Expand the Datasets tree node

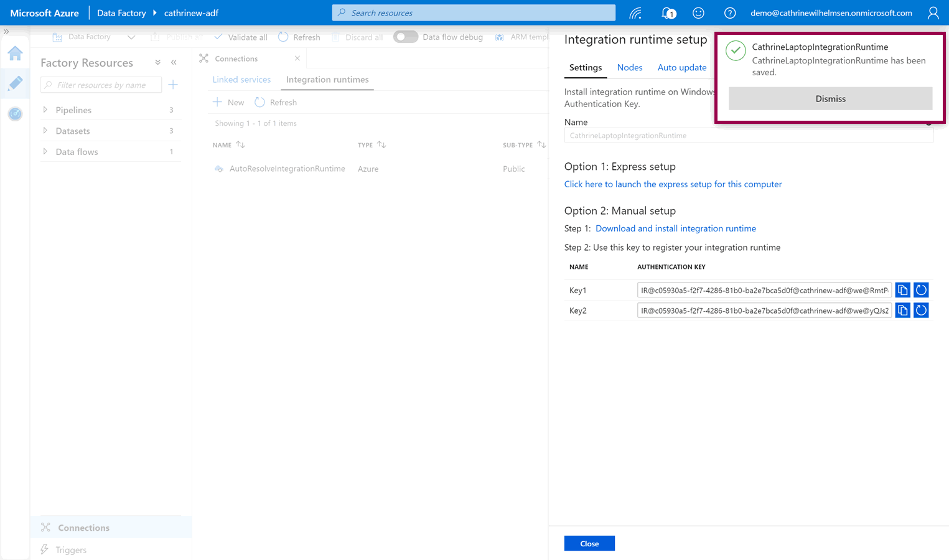click(45, 131)
